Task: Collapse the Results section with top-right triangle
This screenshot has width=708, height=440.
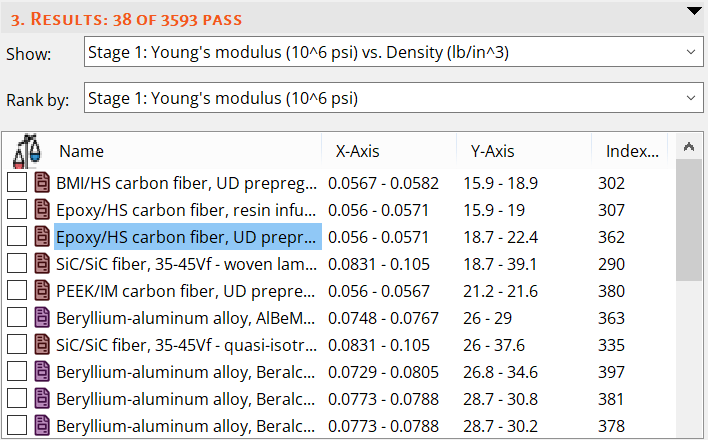Action: coord(693,11)
